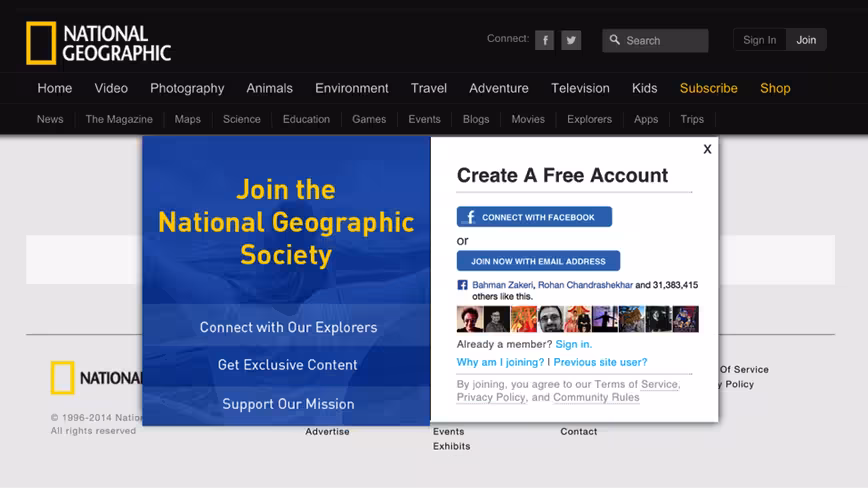Open the Contact footer link
This screenshot has width=868, height=488.
(x=578, y=432)
